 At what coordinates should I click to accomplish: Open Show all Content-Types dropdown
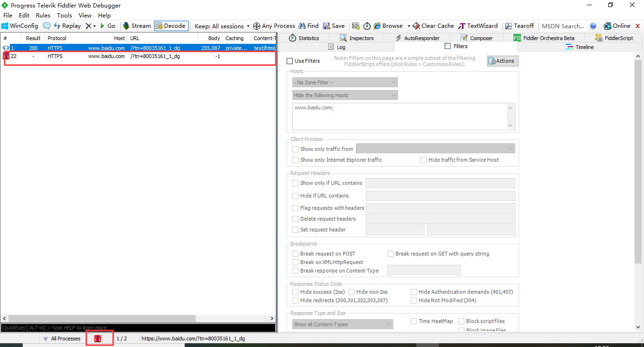[x=343, y=324]
